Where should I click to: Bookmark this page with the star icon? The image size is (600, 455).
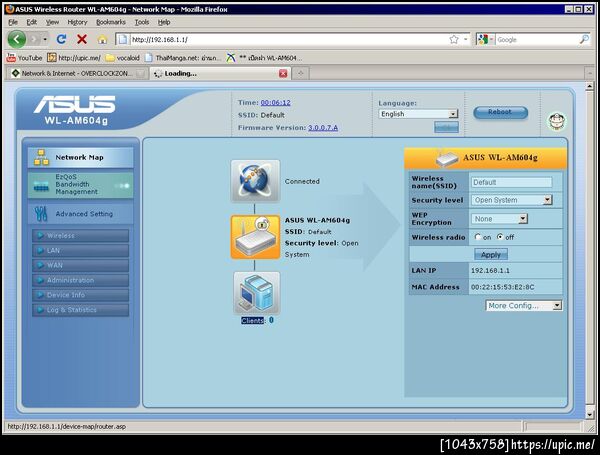click(454, 39)
